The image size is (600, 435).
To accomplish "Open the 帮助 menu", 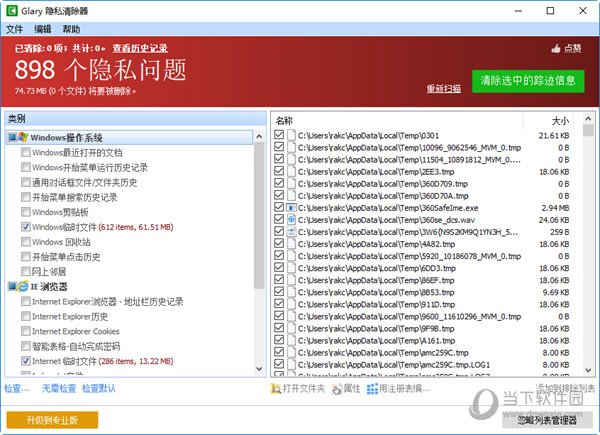I will (71, 29).
